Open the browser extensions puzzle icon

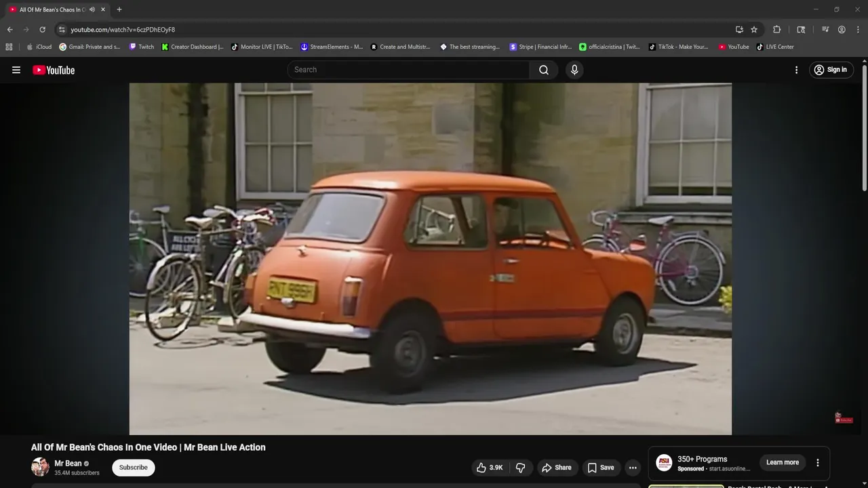(777, 30)
